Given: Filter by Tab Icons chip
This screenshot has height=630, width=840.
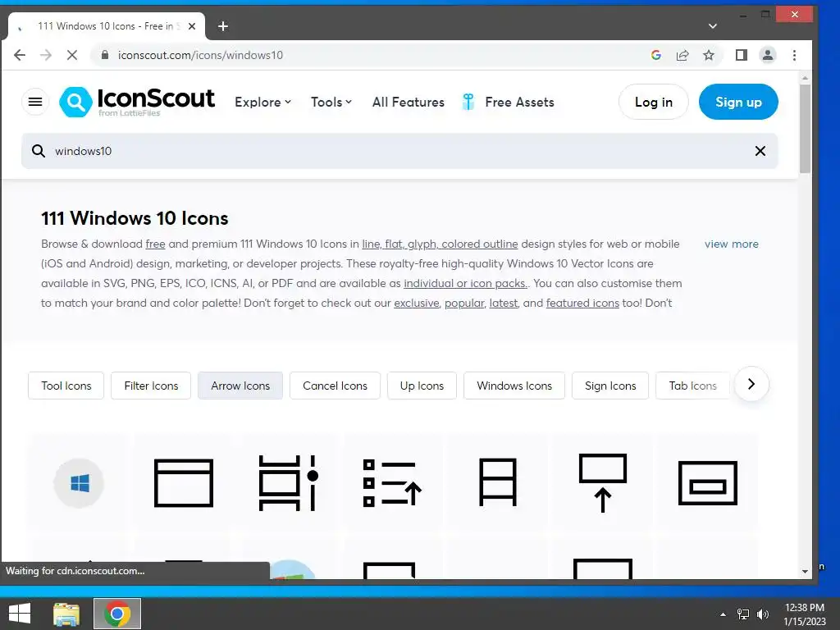Looking at the screenshot, I should pos(692,386).
